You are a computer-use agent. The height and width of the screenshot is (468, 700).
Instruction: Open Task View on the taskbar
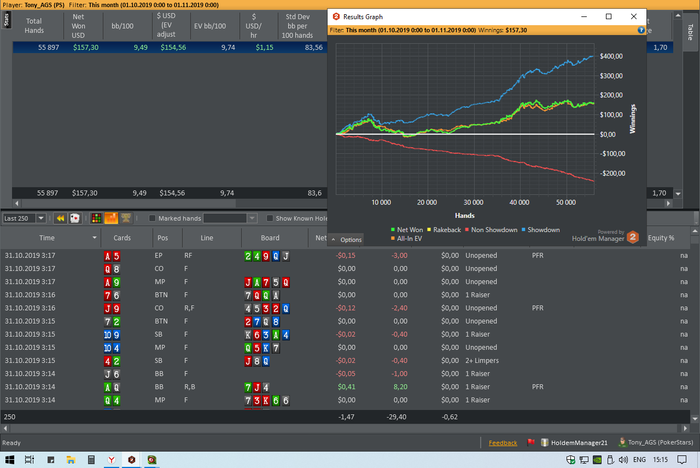[29, 460]
